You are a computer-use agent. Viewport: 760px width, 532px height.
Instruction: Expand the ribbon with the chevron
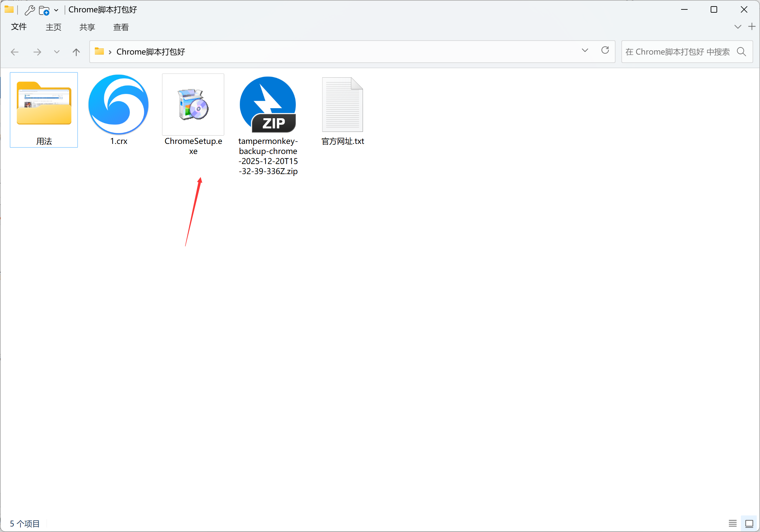[x=737, y=27]
